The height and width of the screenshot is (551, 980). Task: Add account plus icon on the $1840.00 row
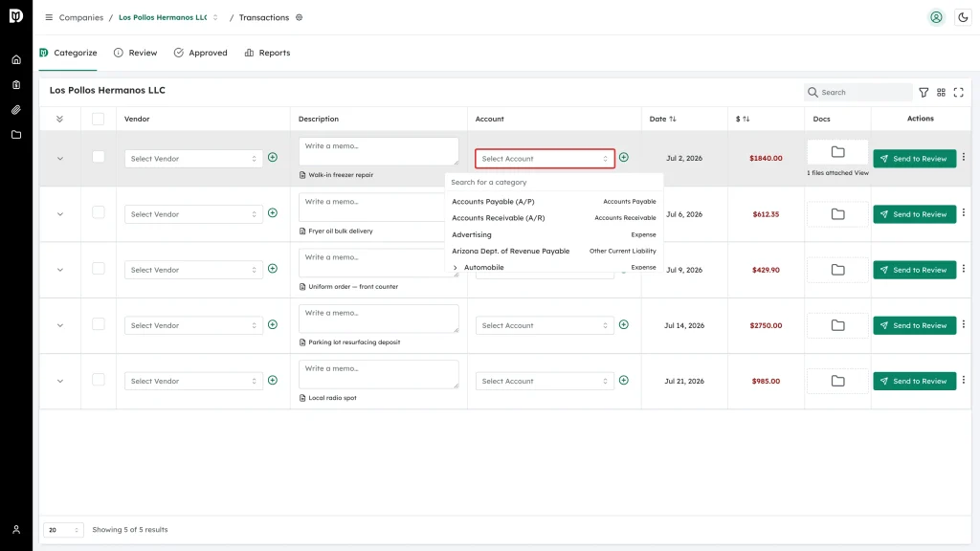(x=624, y=158)
